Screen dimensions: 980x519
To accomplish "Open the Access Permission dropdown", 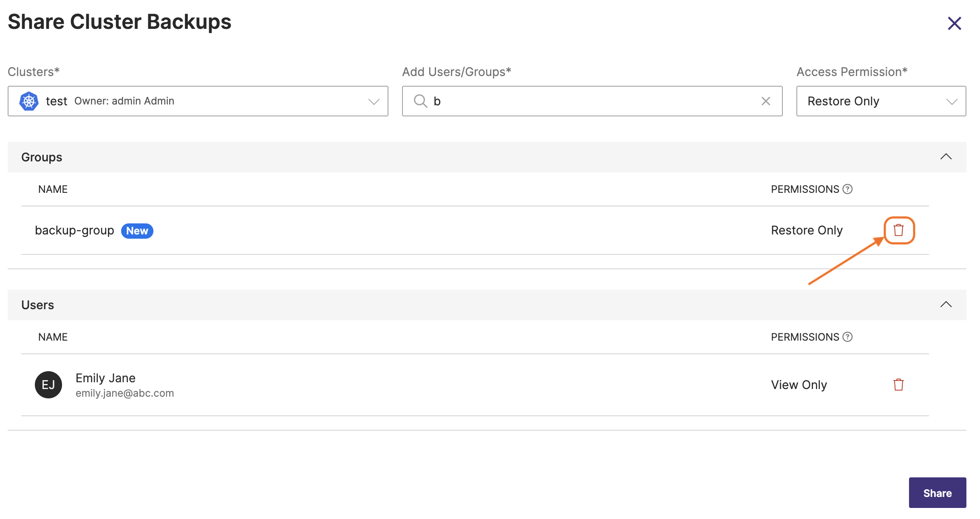I will [881, 101].
